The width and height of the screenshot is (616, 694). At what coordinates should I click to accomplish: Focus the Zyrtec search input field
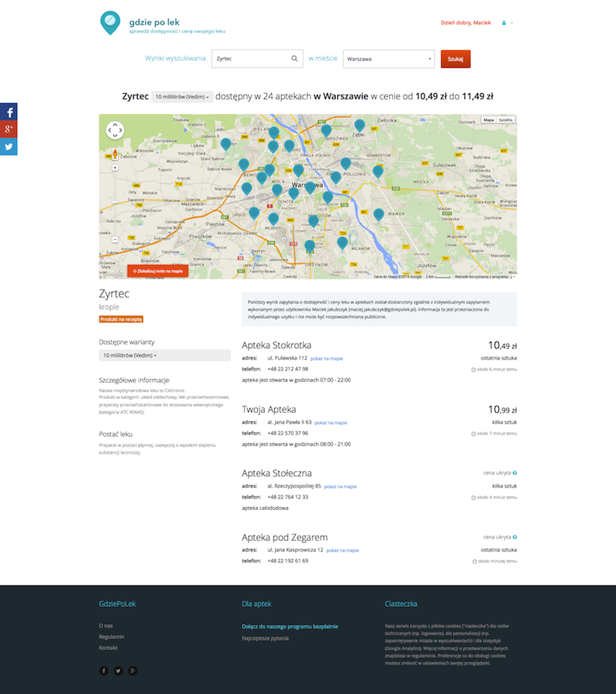point(257,59)
